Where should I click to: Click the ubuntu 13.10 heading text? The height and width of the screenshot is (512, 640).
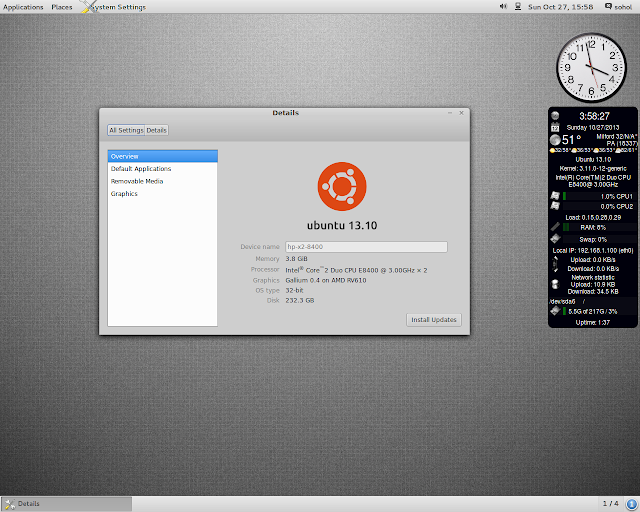342,225
